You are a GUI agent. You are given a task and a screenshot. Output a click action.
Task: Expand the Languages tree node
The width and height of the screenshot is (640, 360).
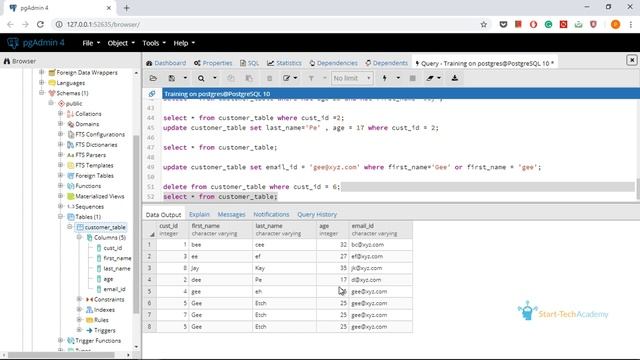click(41, 82)
